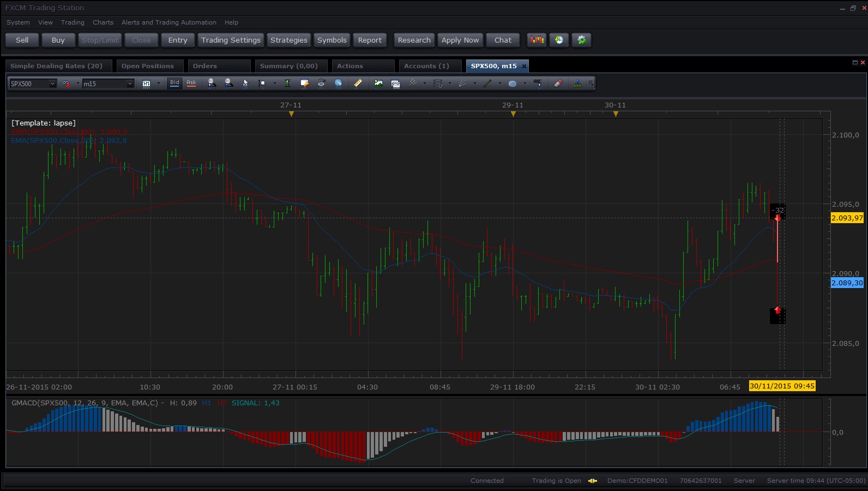The height and width of the screenshot is (491, 868).
Task: Open the Strategies button
Action: pos(289,40)
